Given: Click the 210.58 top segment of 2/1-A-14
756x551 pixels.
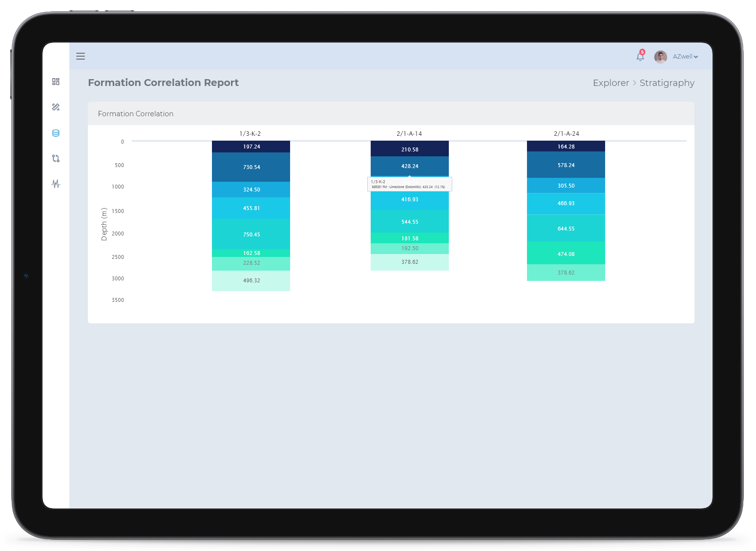Looking at the screenshot, I should pos(409,149).
